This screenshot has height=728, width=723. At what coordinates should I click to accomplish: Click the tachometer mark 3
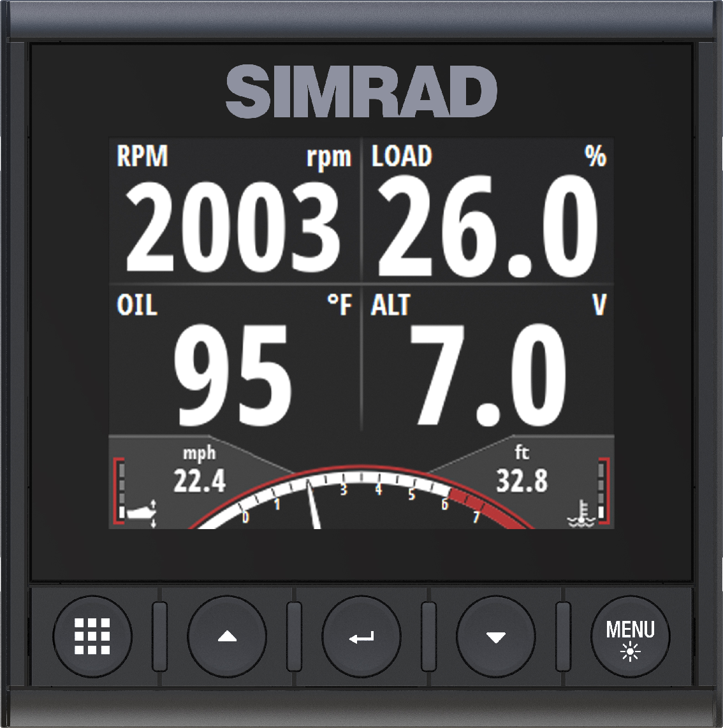tap(343, 490)
